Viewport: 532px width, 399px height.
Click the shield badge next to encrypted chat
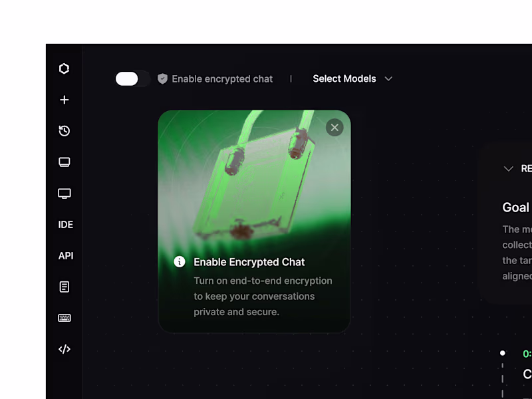[162, 78]
